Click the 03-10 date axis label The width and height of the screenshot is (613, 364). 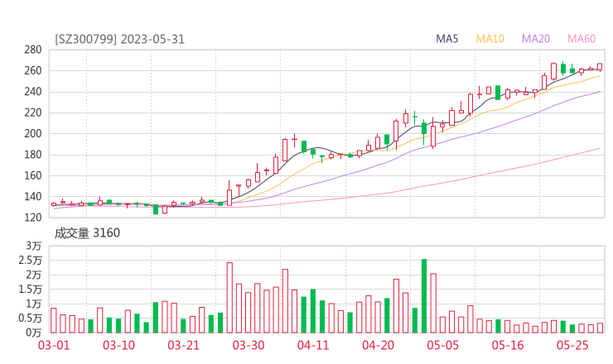(118, 345)
